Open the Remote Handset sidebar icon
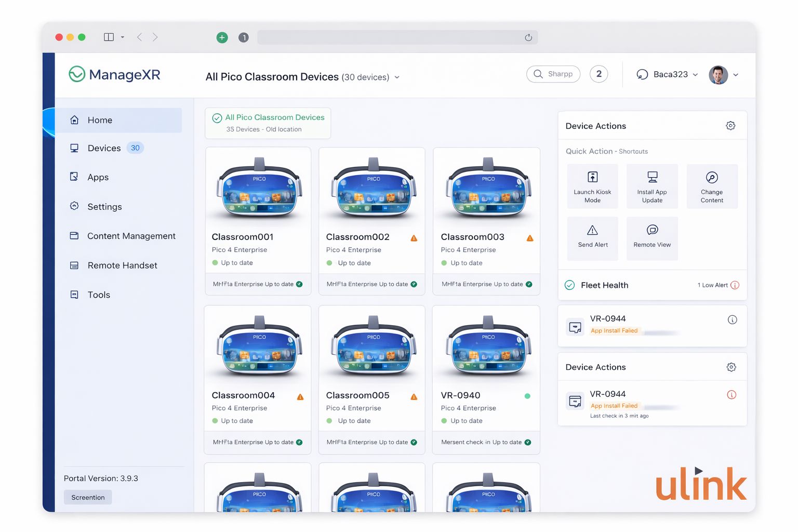 point(74,265)
